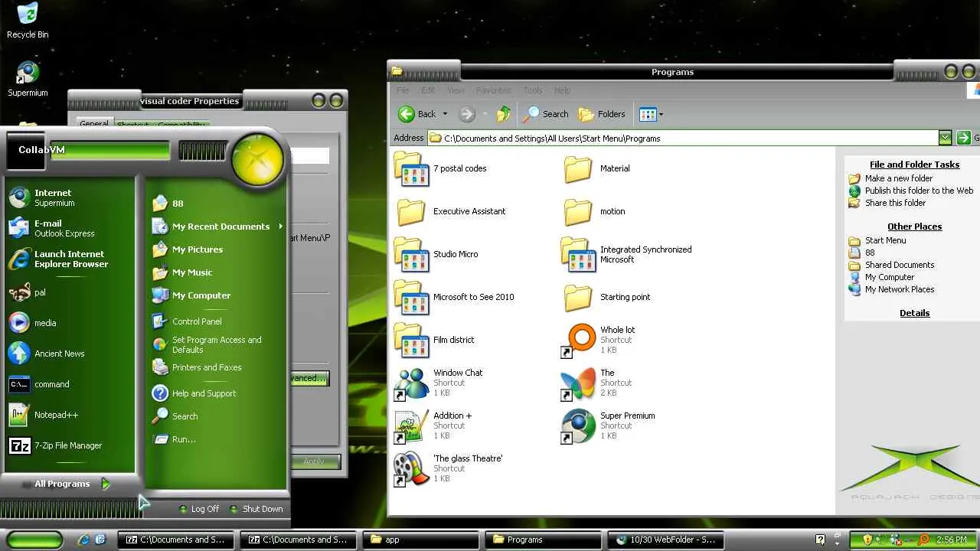The width and height of the screenshot is (980, 551).
Task: Open the 88 user folder in Start menu
Action: point(217,204)
